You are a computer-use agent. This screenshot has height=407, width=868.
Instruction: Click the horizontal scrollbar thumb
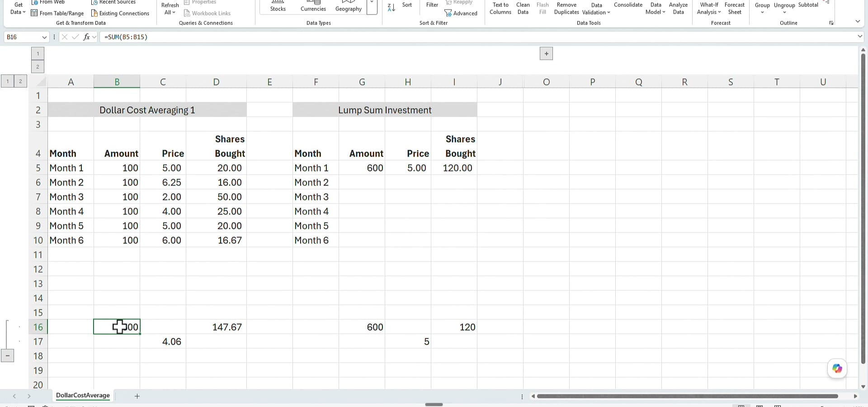click(x=687, y=396)
